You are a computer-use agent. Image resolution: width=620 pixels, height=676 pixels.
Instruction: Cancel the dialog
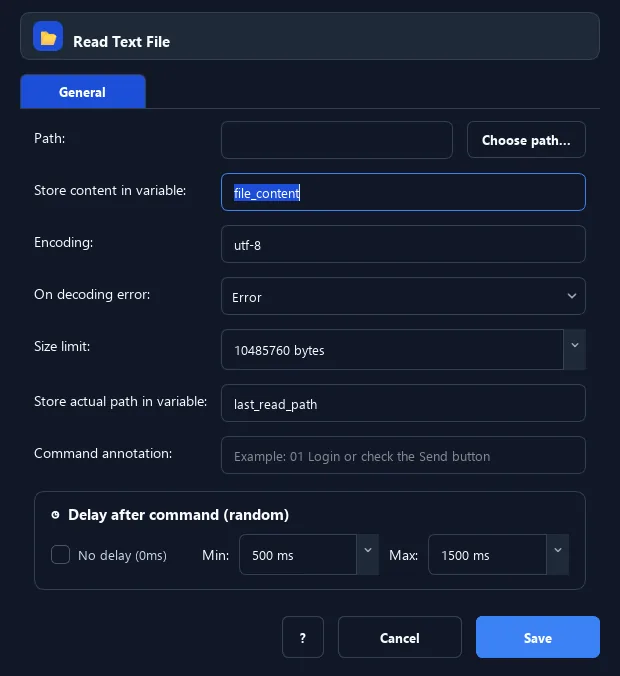(x=400, y=637)
